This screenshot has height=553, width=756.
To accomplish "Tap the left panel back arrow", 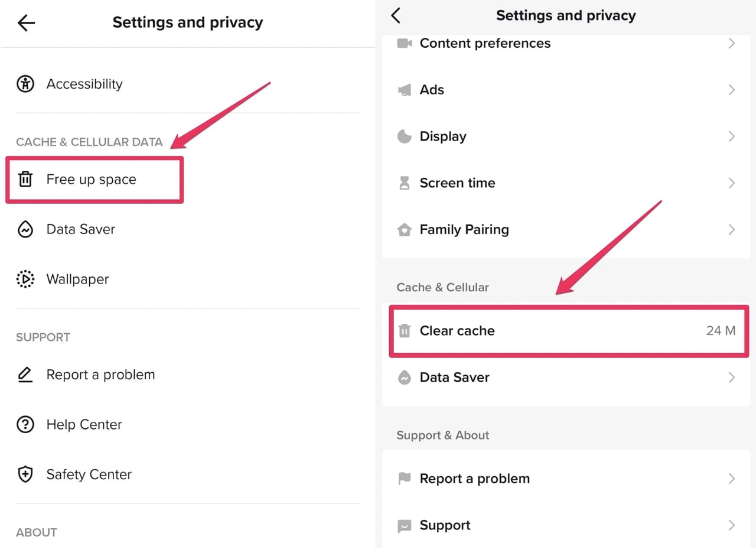I will (27, 23).
